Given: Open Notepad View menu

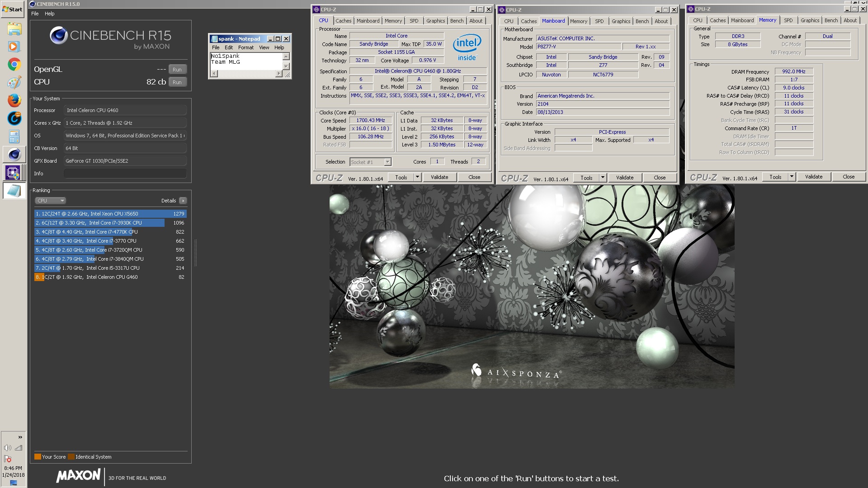Looking at the screenshot, I should [264, 47].
